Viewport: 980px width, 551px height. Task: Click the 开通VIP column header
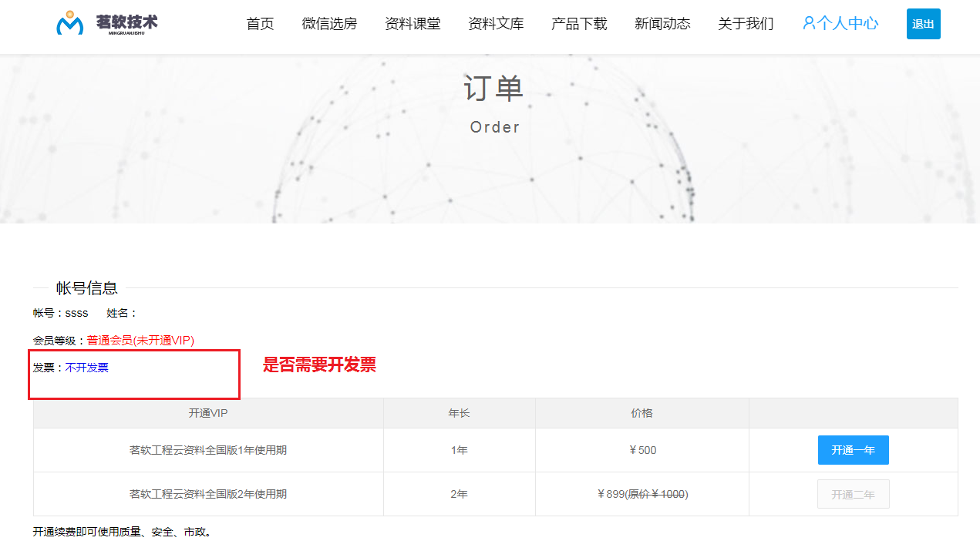[208, 413]
